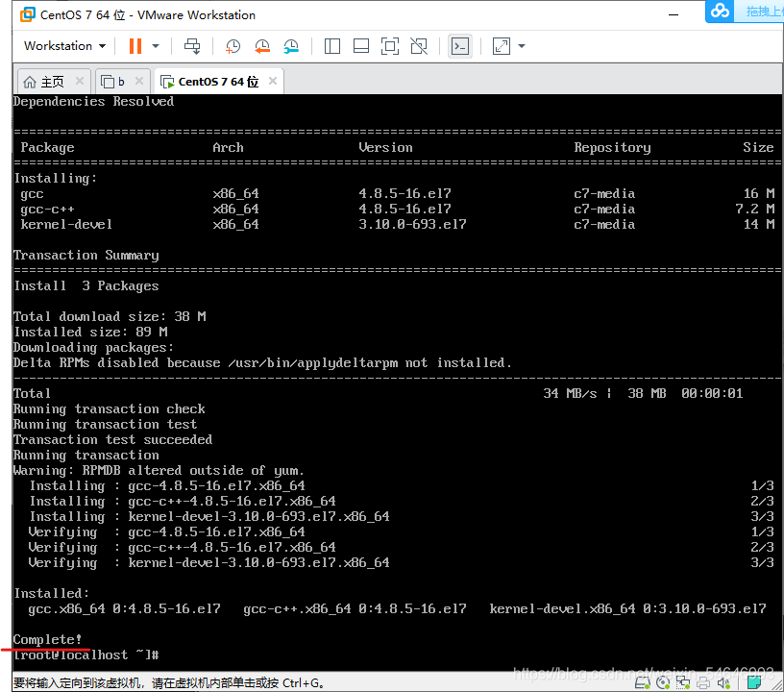Viewport: 784px width, 692px height.
Task: Click the 'Warning: RPMDB altered outside of yum.' line
Action: [x=159, y=471]
